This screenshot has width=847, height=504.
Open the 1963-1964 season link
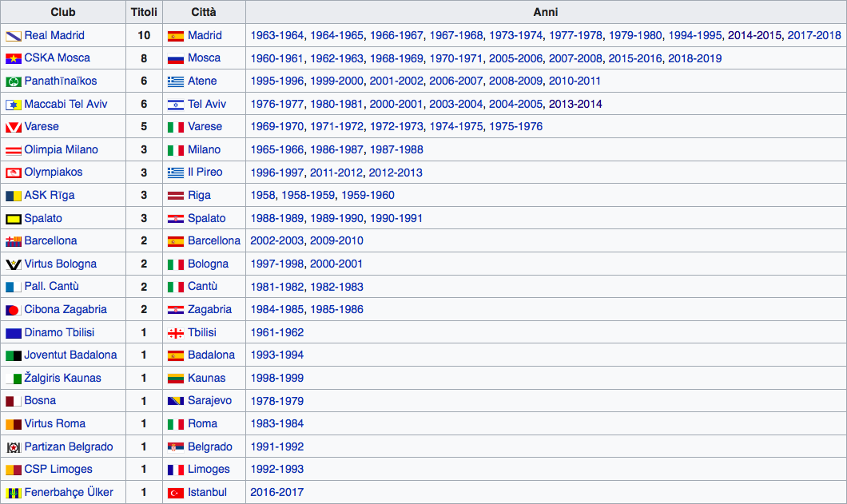277,36
